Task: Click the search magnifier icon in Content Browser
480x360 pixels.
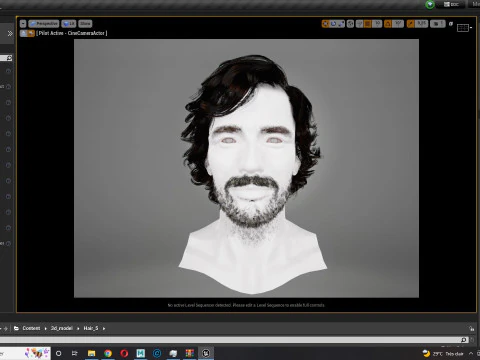Action: (x=464, y=340)
